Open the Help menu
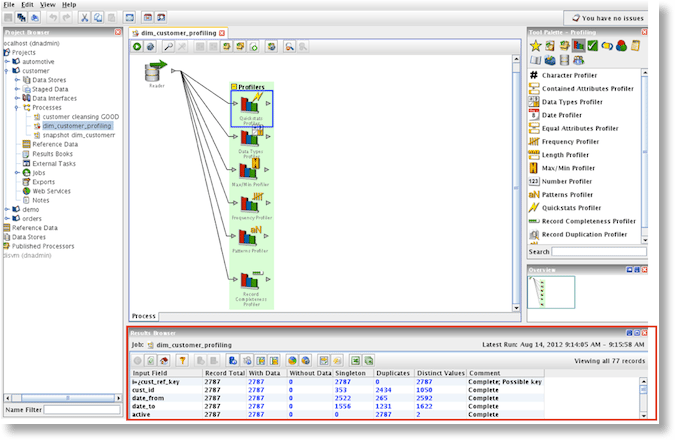675x440 pixels. (x=69, y=5)
